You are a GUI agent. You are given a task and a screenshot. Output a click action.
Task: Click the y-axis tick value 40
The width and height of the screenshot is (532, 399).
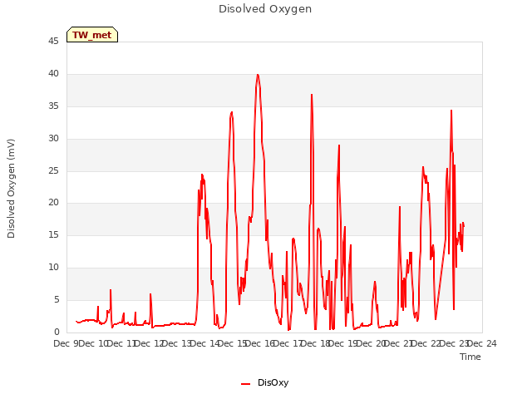[53, 74]
